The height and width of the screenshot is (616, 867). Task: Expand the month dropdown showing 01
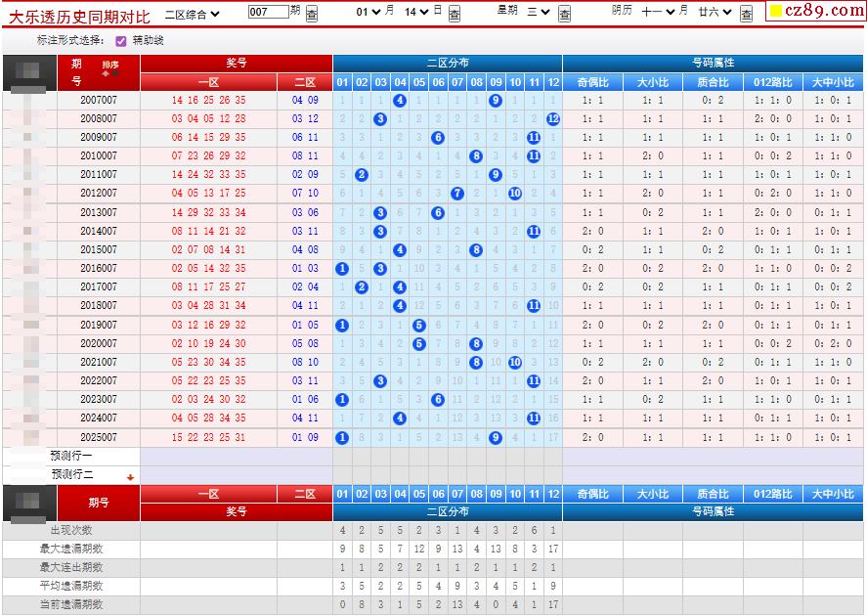368,12
